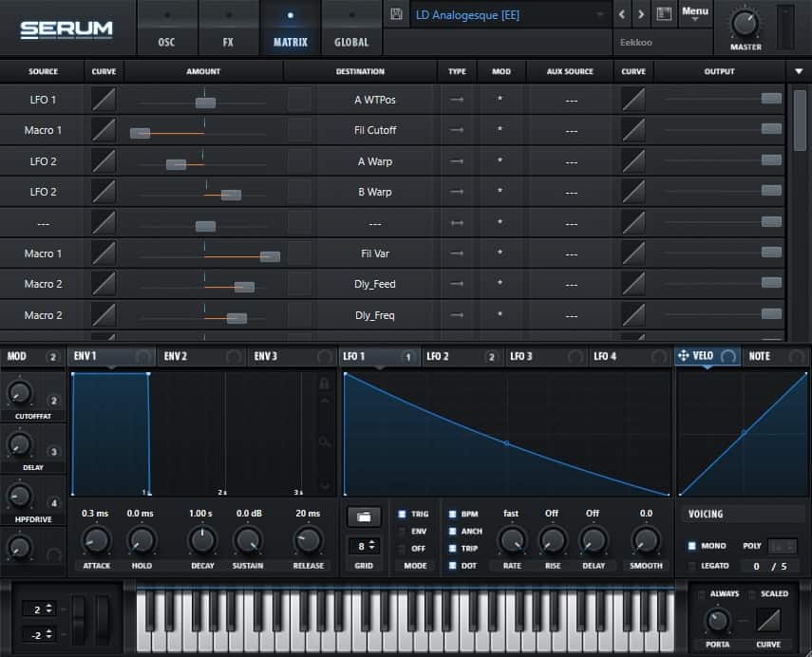Click the VELO drag-handle crosshair icon

(x=683, y=356)
